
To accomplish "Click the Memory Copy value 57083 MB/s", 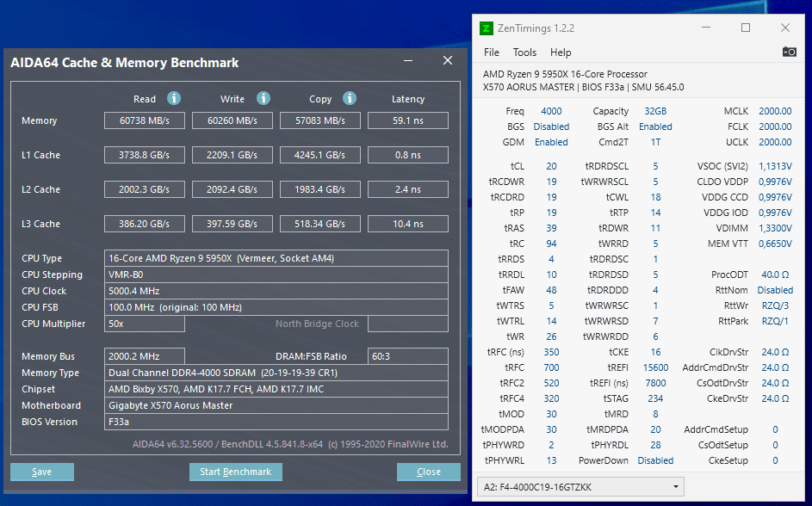I will click(320, 120).
